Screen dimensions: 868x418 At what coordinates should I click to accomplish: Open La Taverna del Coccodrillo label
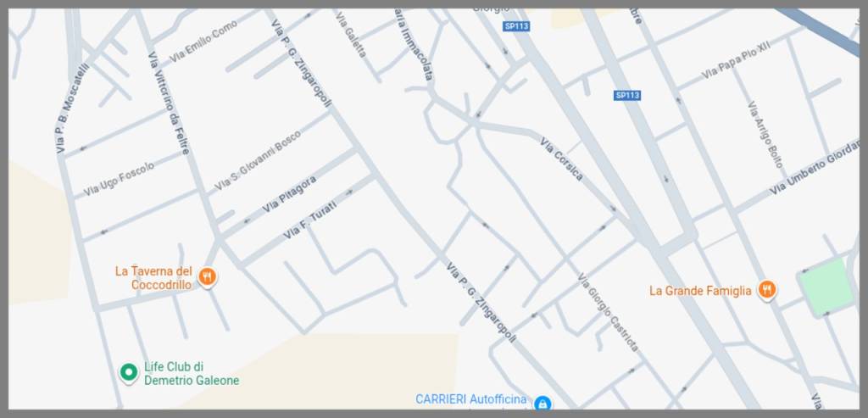(x=154, y=278)
